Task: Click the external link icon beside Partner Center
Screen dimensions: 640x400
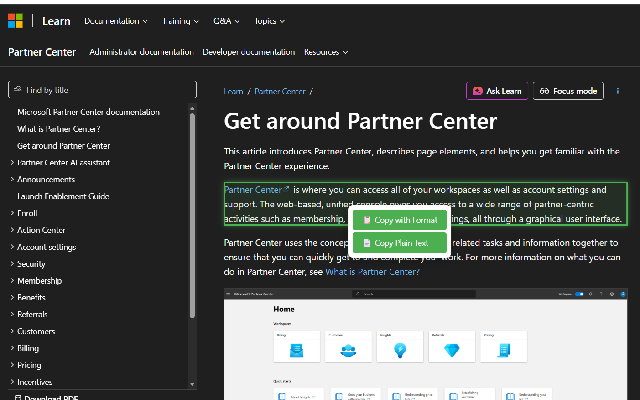Action: [287, 189]
